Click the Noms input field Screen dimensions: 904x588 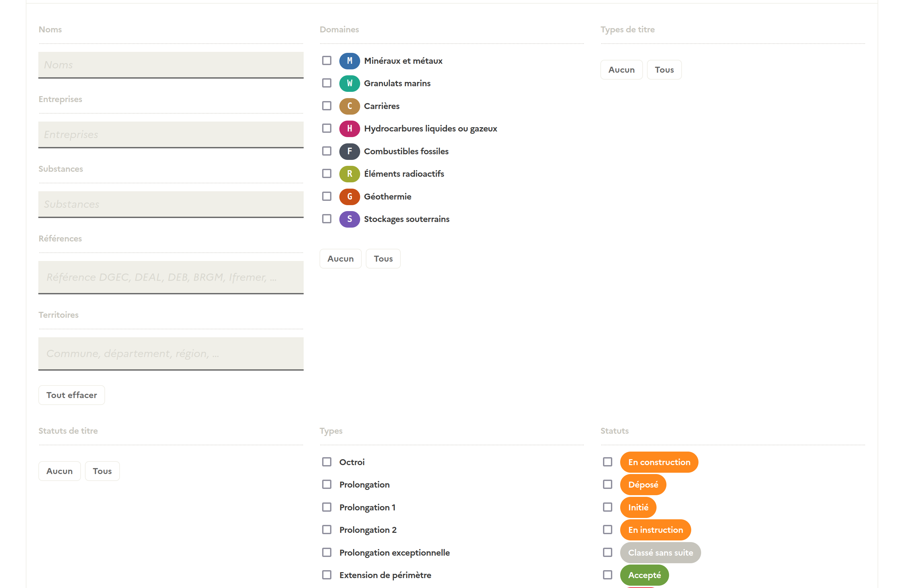coord(171,64)
